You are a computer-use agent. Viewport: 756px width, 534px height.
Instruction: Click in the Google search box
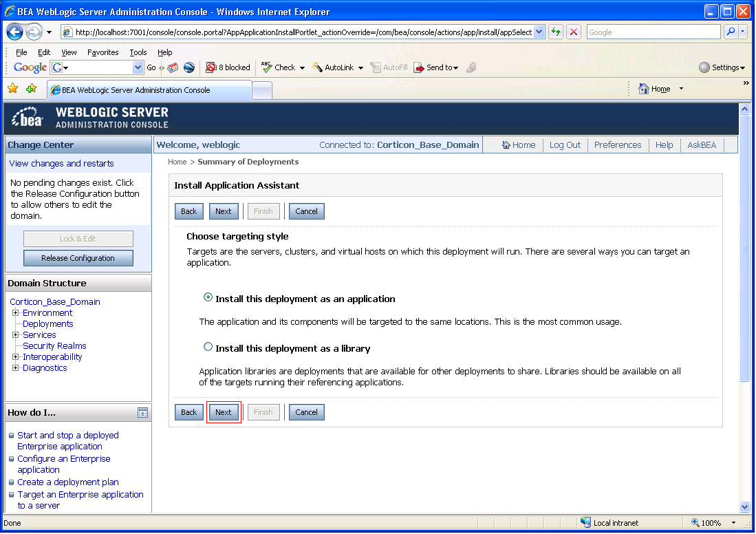654,32
